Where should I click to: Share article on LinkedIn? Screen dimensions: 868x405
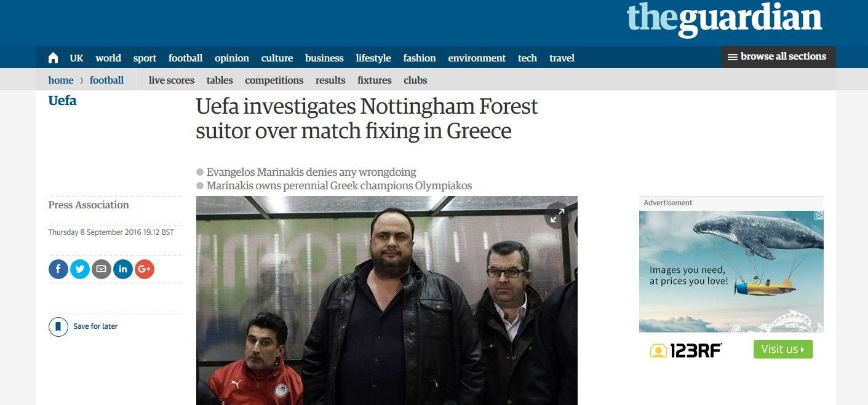(123, 269)
